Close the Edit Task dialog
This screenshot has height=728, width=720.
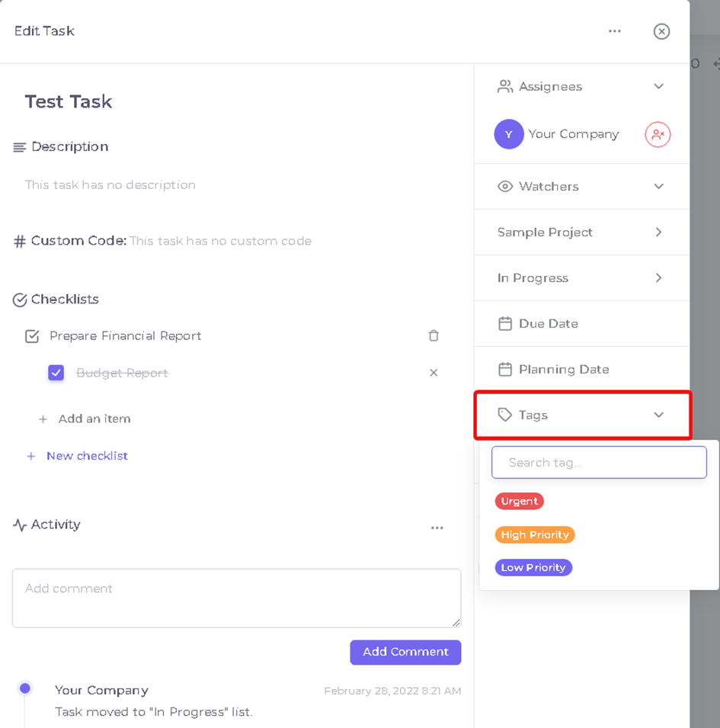click(661, 31)
